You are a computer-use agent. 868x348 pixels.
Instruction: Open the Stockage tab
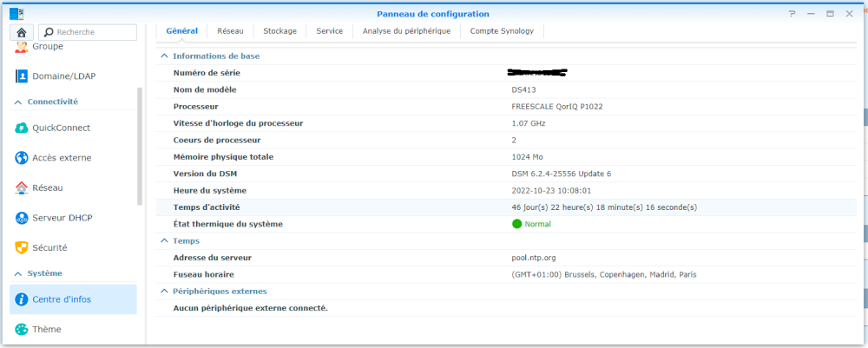279,31
